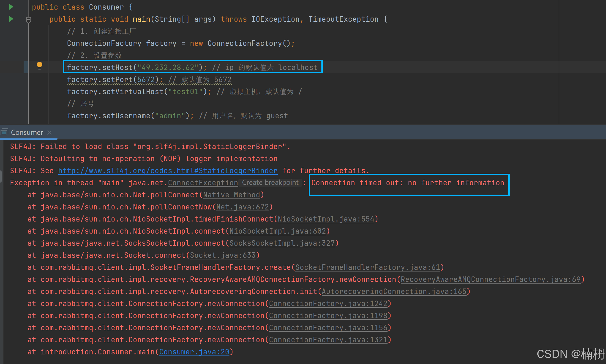Run the Consumer class via gutter arrow
Image resolution: width=606 pixels, height=364 pixels.
pyautogui.click(x=11, y=7)
